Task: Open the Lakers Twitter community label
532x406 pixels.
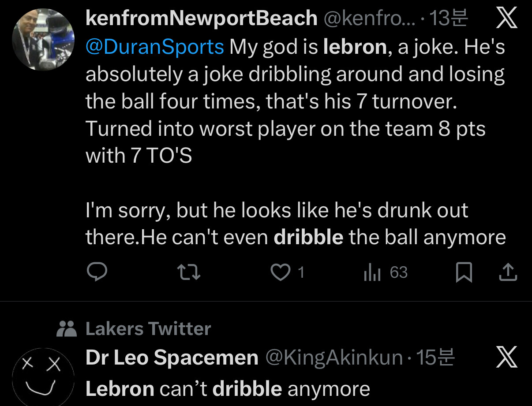Action: pyautogui.click(x=148, y=329)
